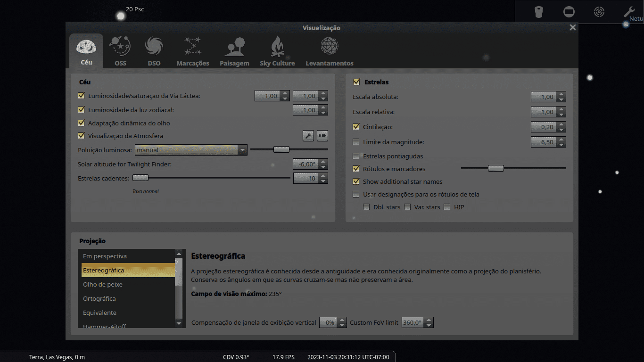Click the Poluição luminosa slider handle
Viewport: 644px width, 362px height.
281,149
